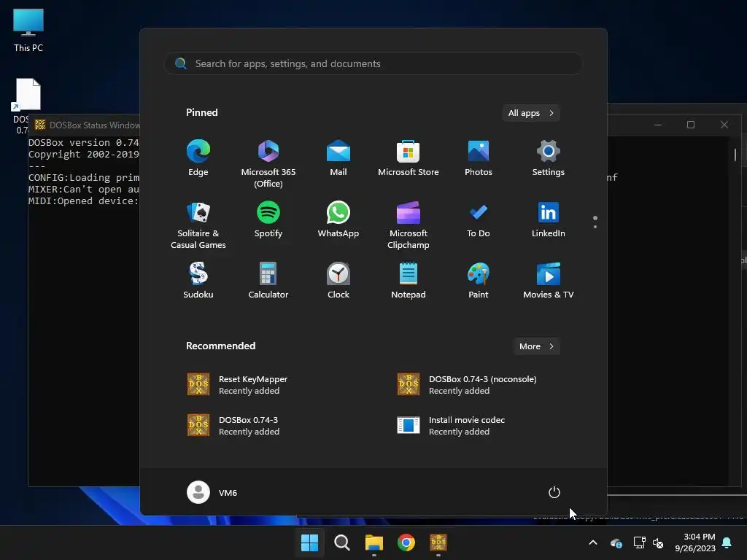747x560 pixels.
Task: Launch Spotify from pinned apps
Action: [268, 220]
